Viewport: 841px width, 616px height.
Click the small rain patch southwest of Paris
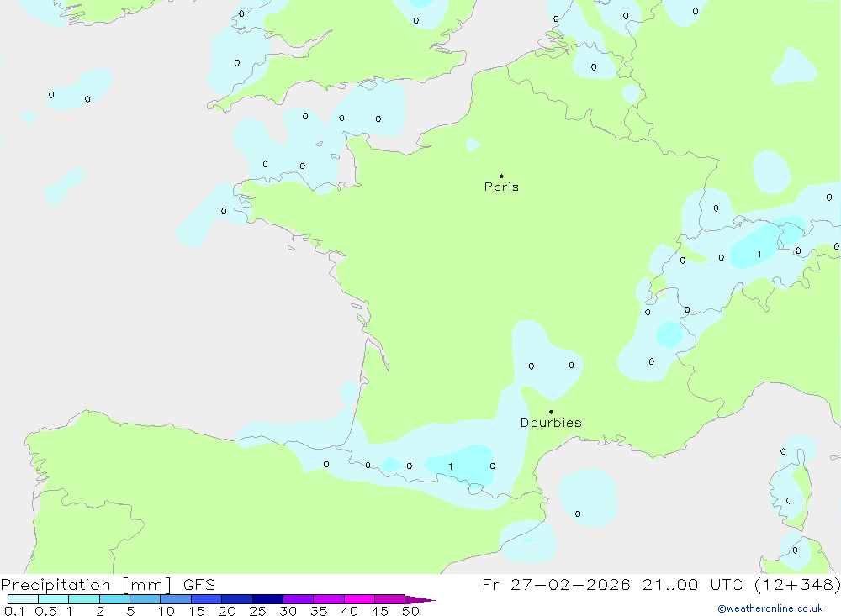pos(473,145)
